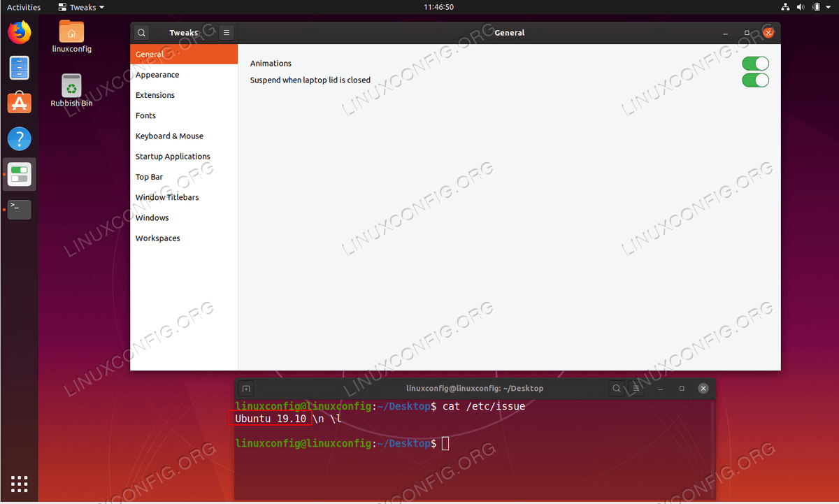Open the Rubbish Bin desktop icon
Image resolution: width=839 pixels, height=504 pixels.
(x=71, y=91)
